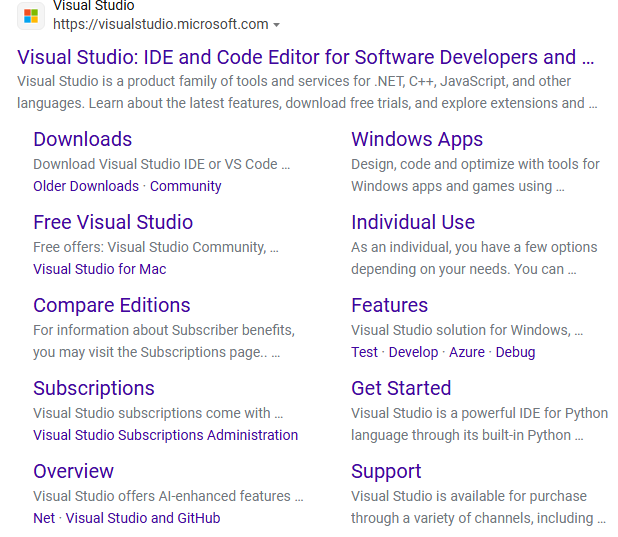618x537 pixels.
Task: Select Visual Studio for Mac link
Action: (x=100, y=269)
